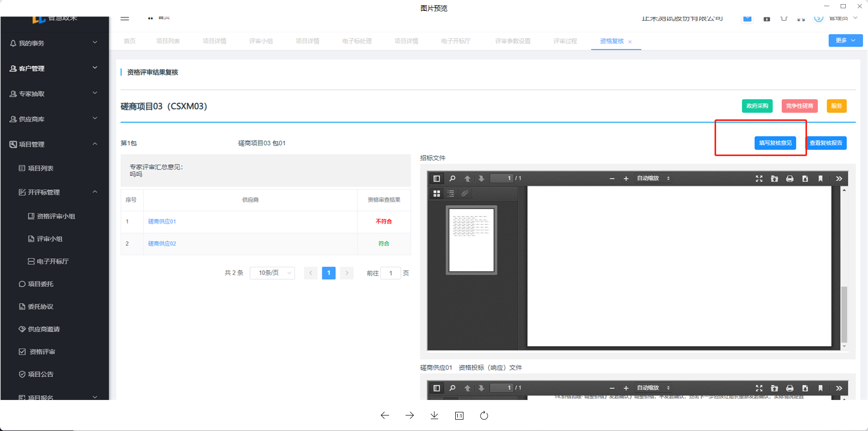Click scroll-up arrow of 招标文件 viewer
This screenshot has height=431, width=868.
[x=844, y=190]
